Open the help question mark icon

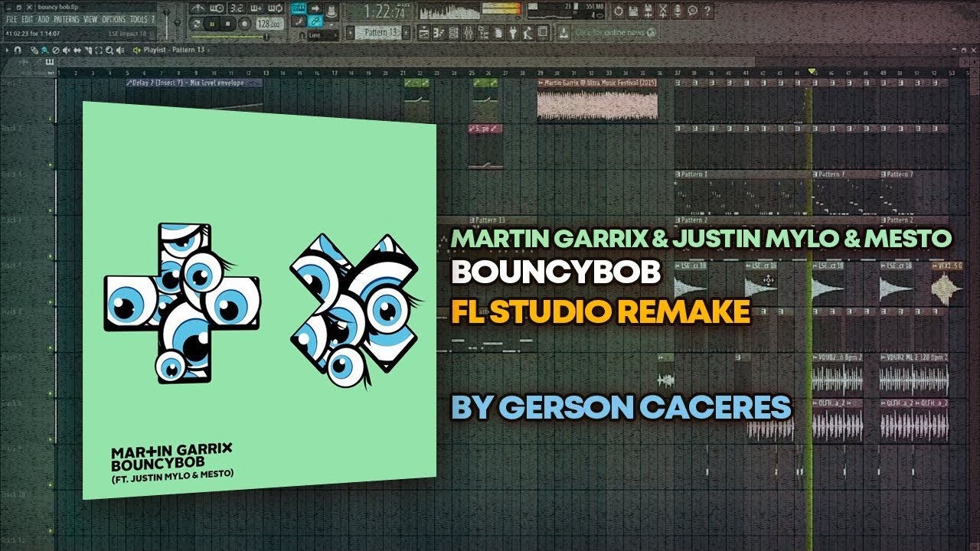coord(707,11)
